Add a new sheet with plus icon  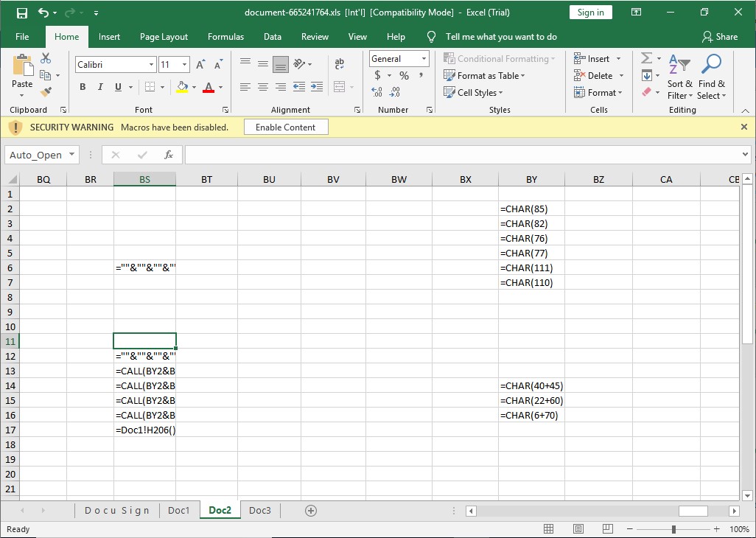point(310,511)
